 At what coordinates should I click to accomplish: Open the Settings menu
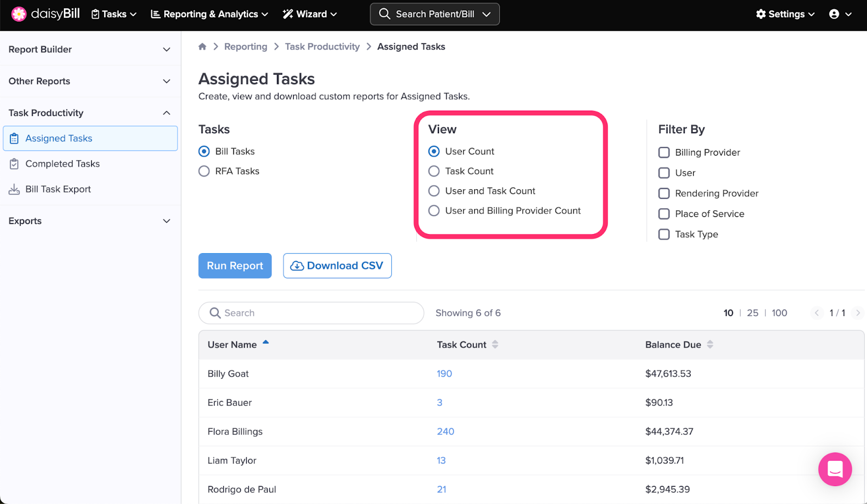785,14
